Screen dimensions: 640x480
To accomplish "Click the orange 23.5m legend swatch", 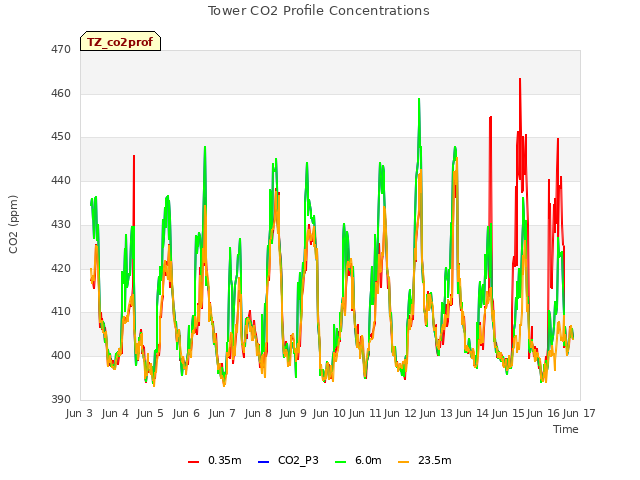I will [x=403, y=462].
